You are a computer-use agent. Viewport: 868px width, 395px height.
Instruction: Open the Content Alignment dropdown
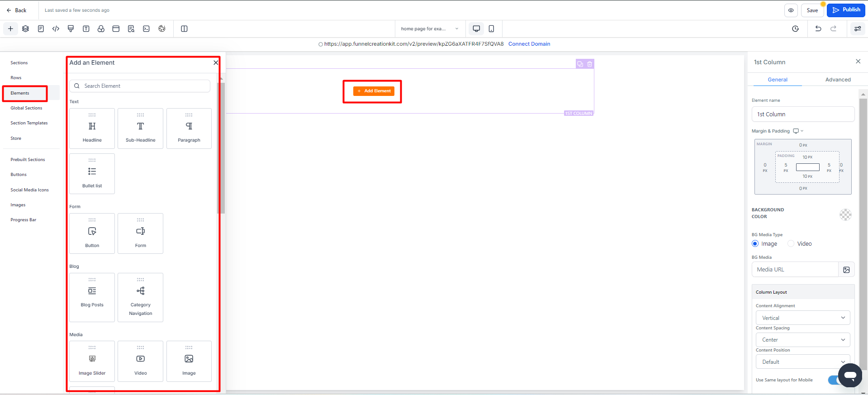click(x=802, y=318)
